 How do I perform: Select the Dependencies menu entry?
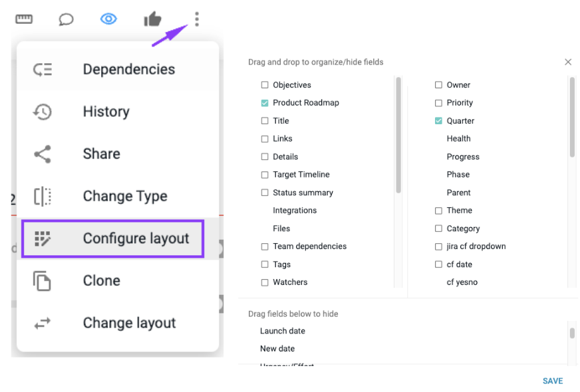[118, 69]
